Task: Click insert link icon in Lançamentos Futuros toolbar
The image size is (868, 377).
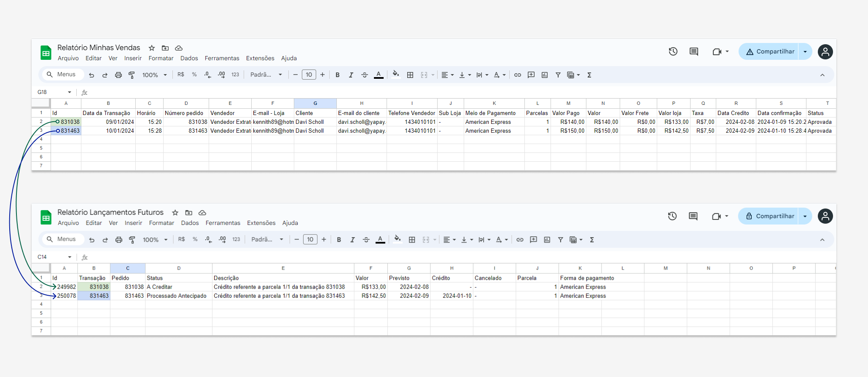Action: 520,240
